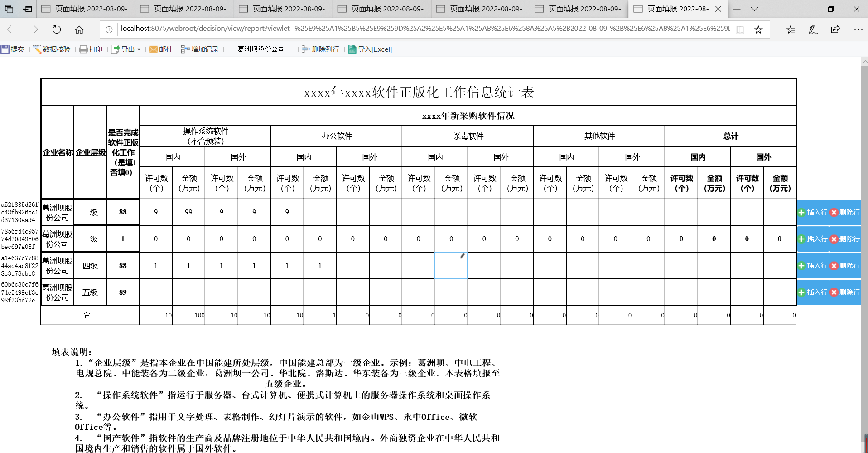
Task: Switch to first 页面填报 tab
Action: [86, 9]
